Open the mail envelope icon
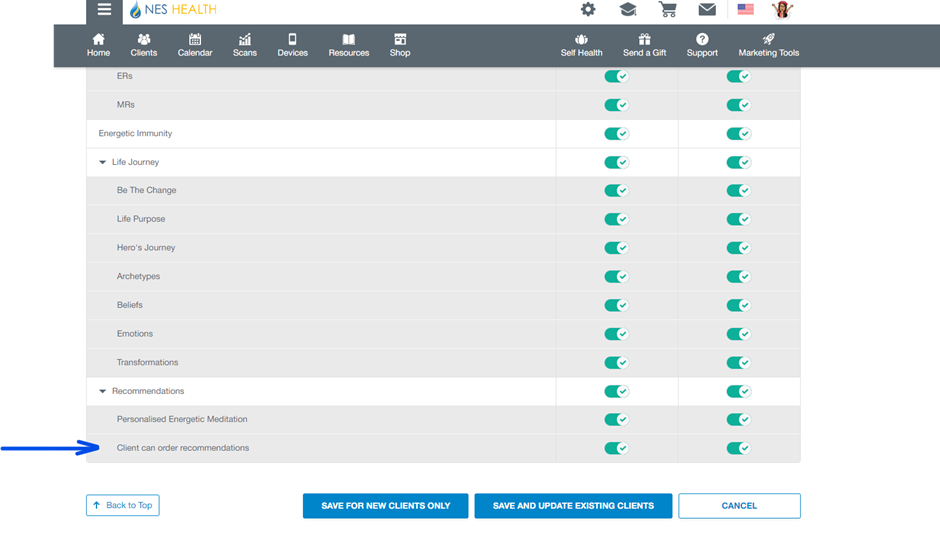 point(707,10)
